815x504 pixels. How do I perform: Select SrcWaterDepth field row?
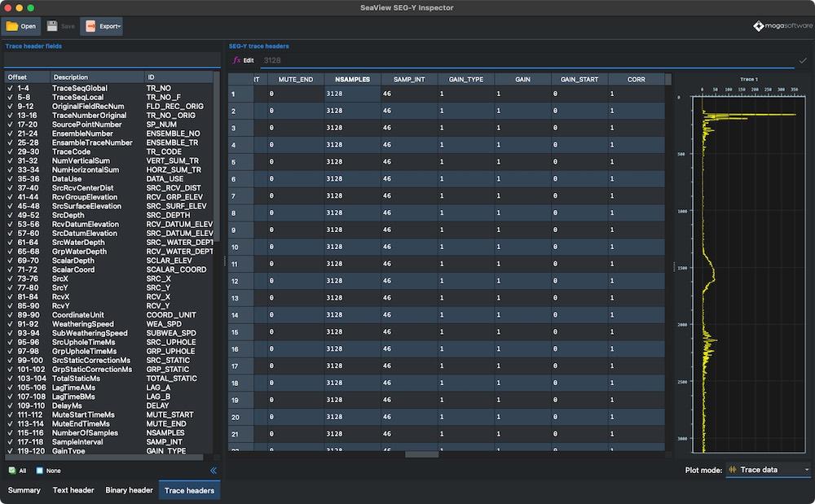tap(109, 243)
